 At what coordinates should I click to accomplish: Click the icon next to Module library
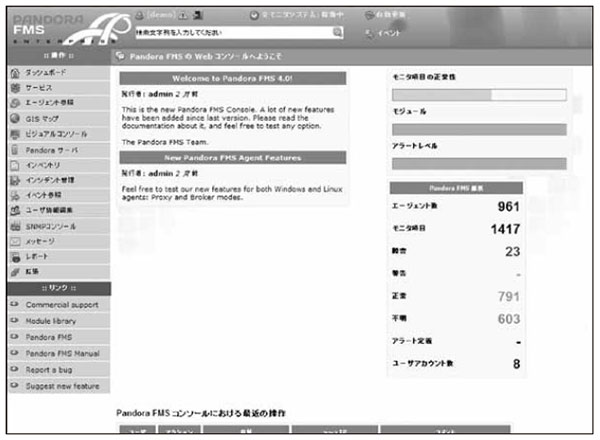coord(15,320)
